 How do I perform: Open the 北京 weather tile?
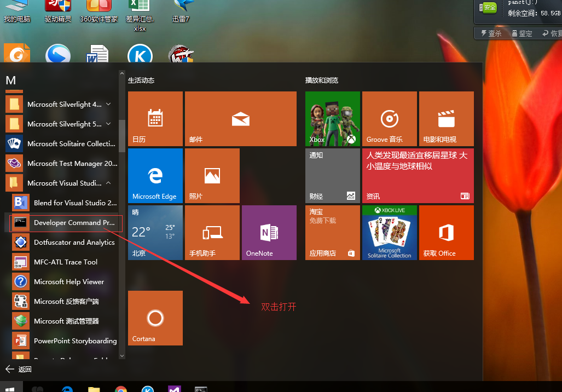coord(155,233)
